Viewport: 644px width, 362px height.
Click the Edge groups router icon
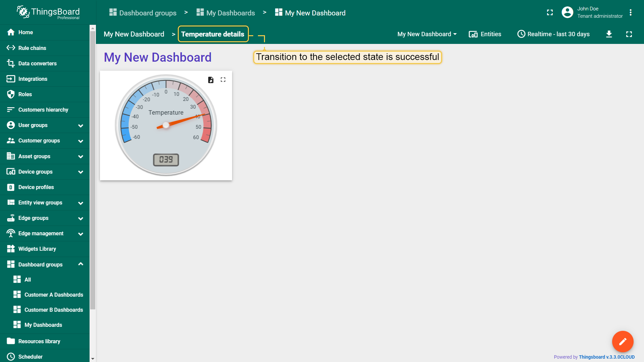[11, 218]
